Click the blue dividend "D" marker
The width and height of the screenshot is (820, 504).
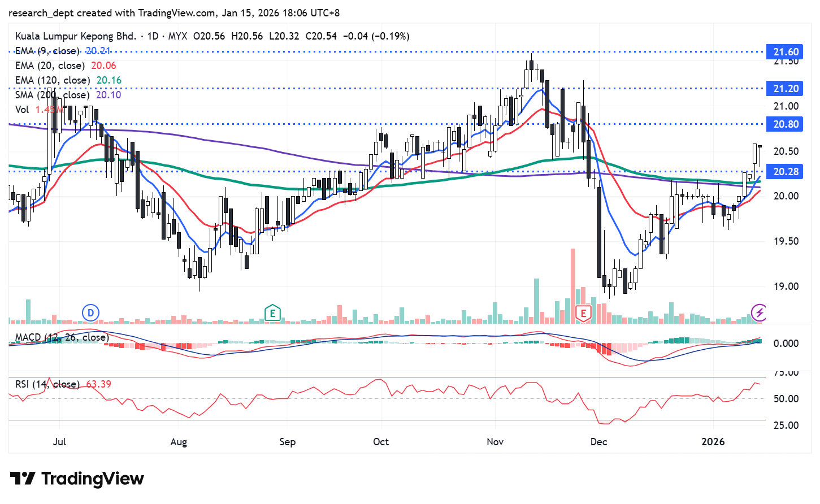click(90, 312)
